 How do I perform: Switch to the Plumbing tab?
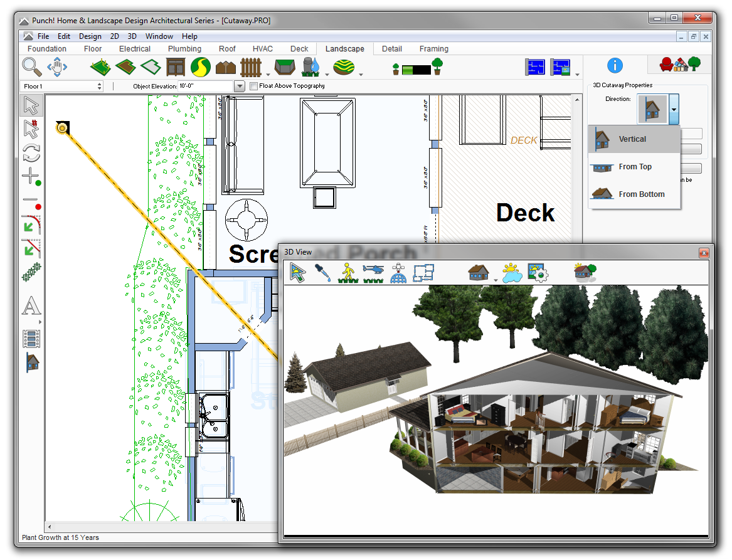184,48
